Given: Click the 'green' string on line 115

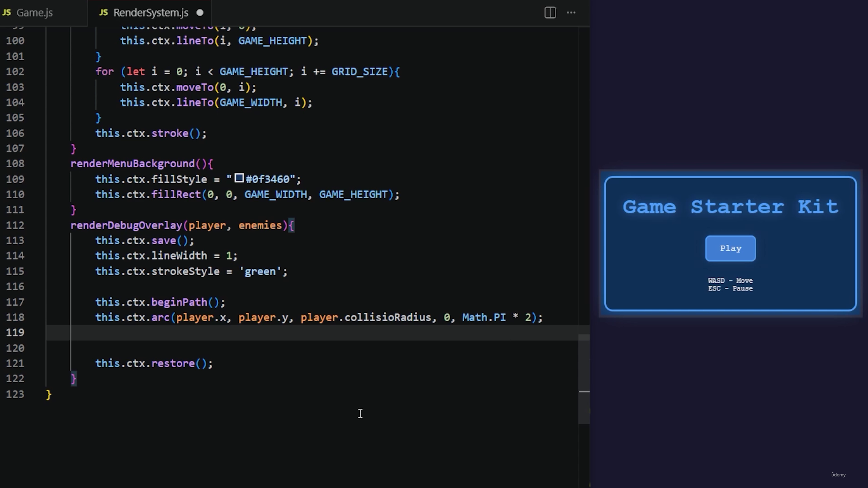Looking at the screenshot, I should [x=260, y=271].
